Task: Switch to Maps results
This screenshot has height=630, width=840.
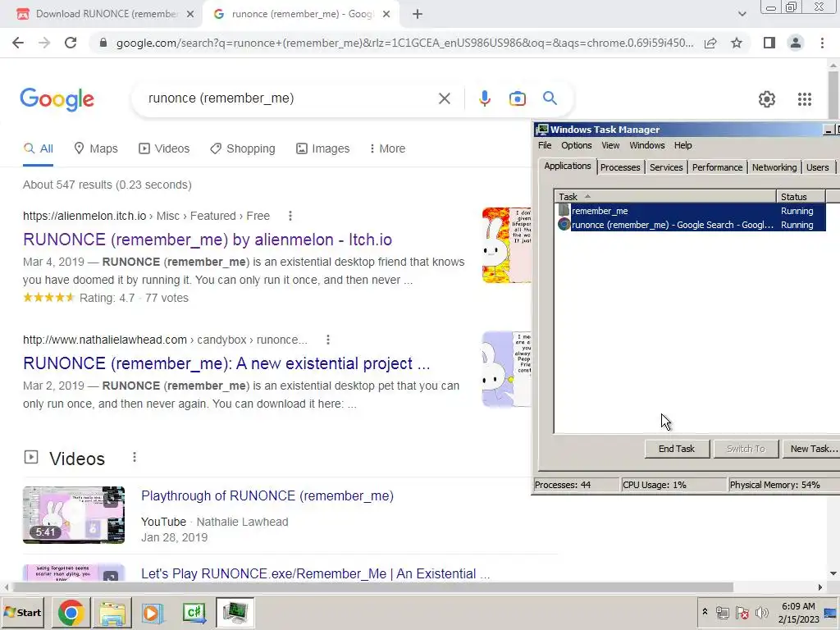Action: (96, 149)
